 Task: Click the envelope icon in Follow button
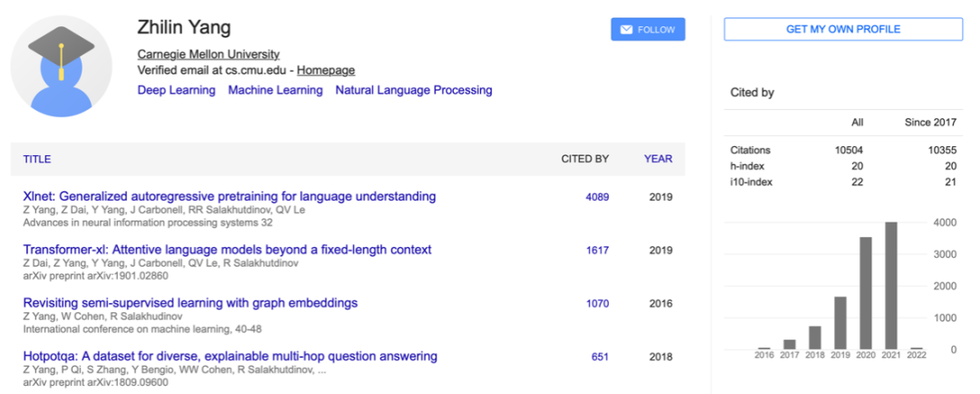626,29
